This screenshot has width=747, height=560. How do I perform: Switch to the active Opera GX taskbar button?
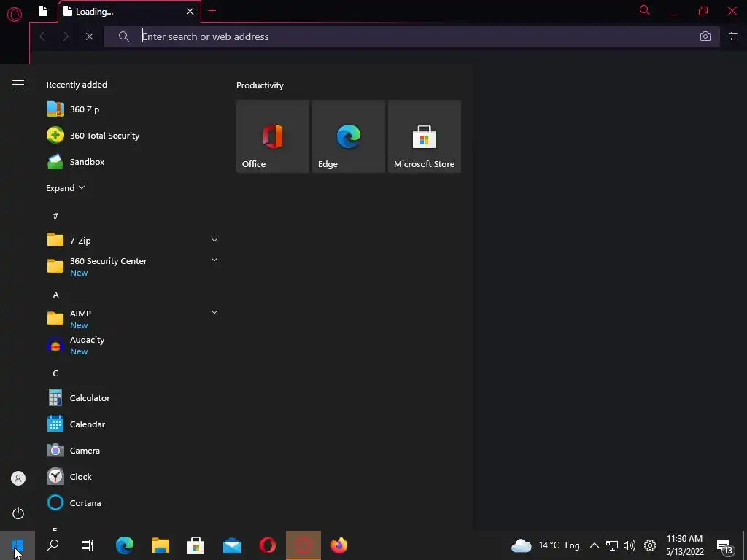303,545
